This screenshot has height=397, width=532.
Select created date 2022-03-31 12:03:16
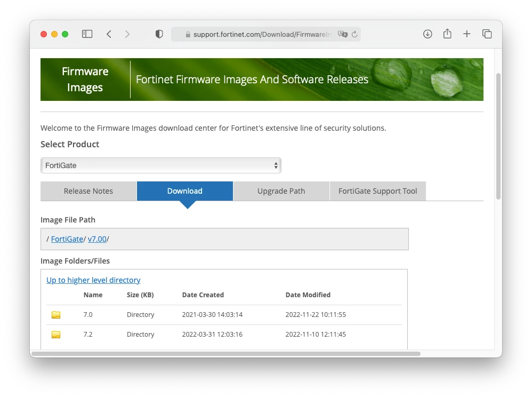tap(212, 335)
